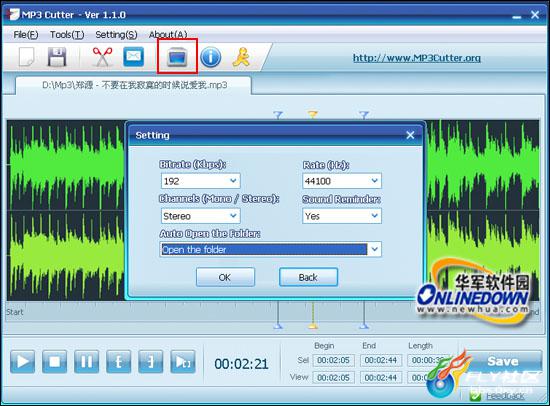Open settings via the screen toolbar icon
The image size is (550, 406).
pyautogui.click(x=177, y=56)
